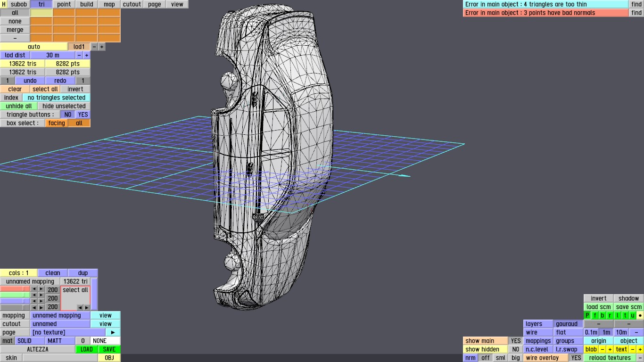Find the triangles too thin error
The image size is (644, 362).
(x=636, y=4)
